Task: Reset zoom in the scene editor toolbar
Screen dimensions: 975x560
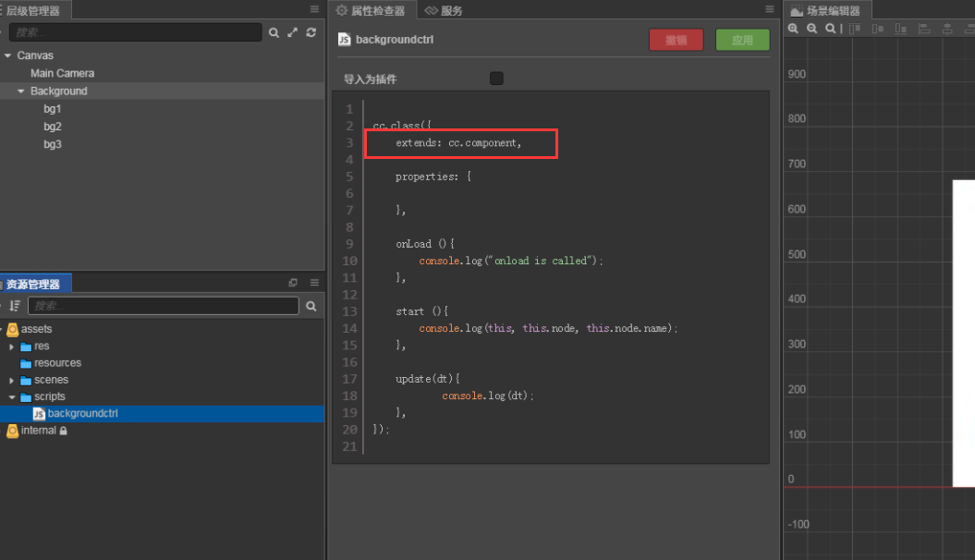Action: point(830,29)
